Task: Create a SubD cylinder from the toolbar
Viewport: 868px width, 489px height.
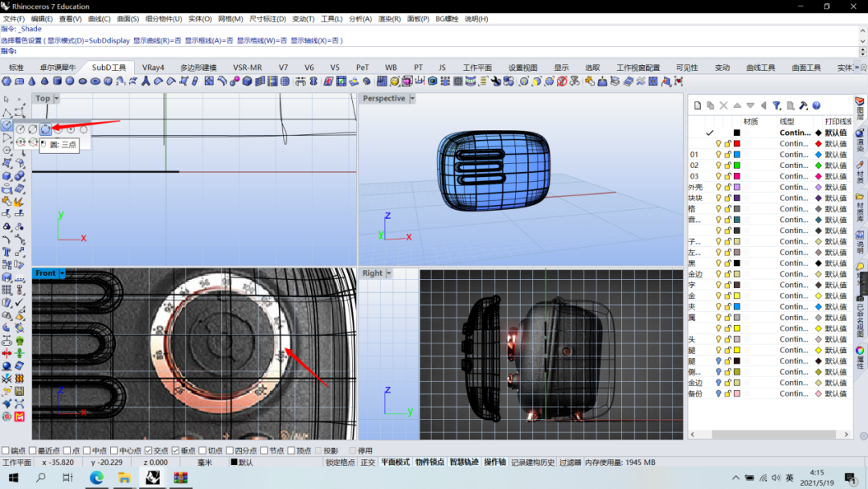Action: [x=57, y=81]
